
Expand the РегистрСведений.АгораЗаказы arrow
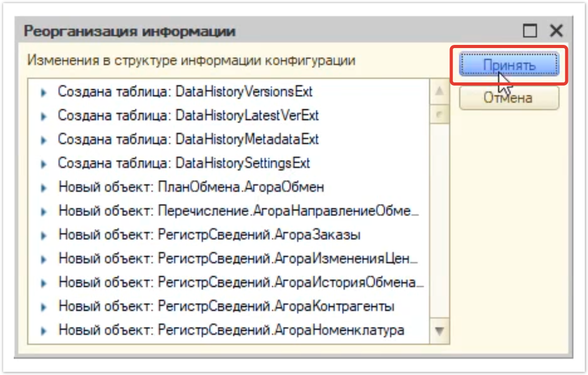(44, 236)
